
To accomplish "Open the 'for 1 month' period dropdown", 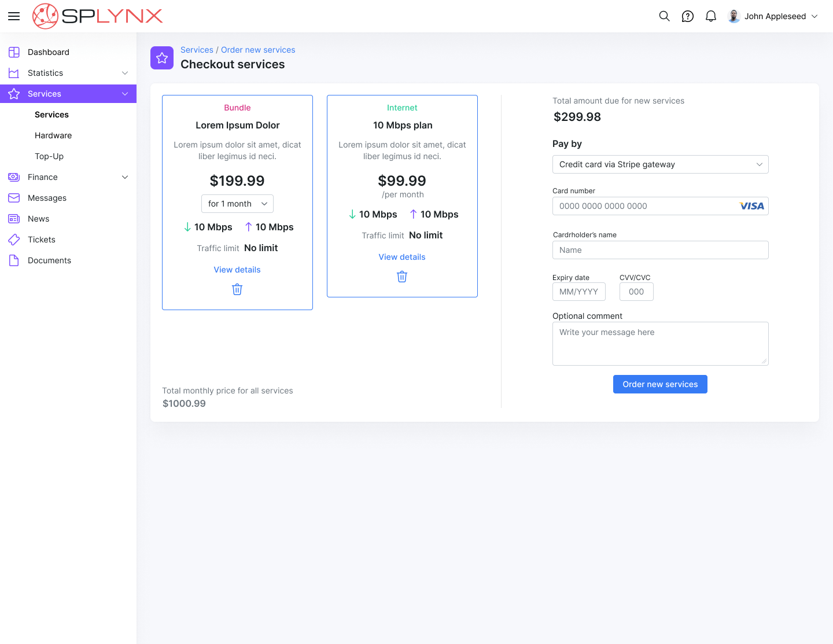I will pos(237,204).
